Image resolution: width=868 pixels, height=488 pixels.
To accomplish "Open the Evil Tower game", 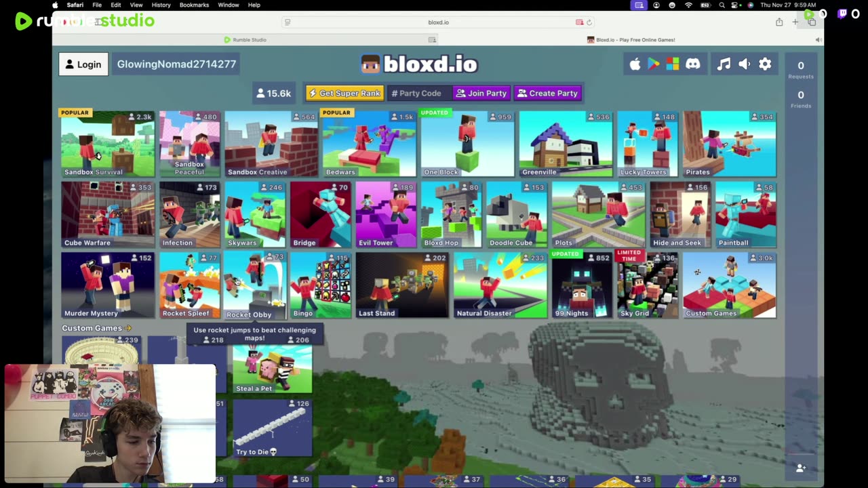I will pos(386,215).
